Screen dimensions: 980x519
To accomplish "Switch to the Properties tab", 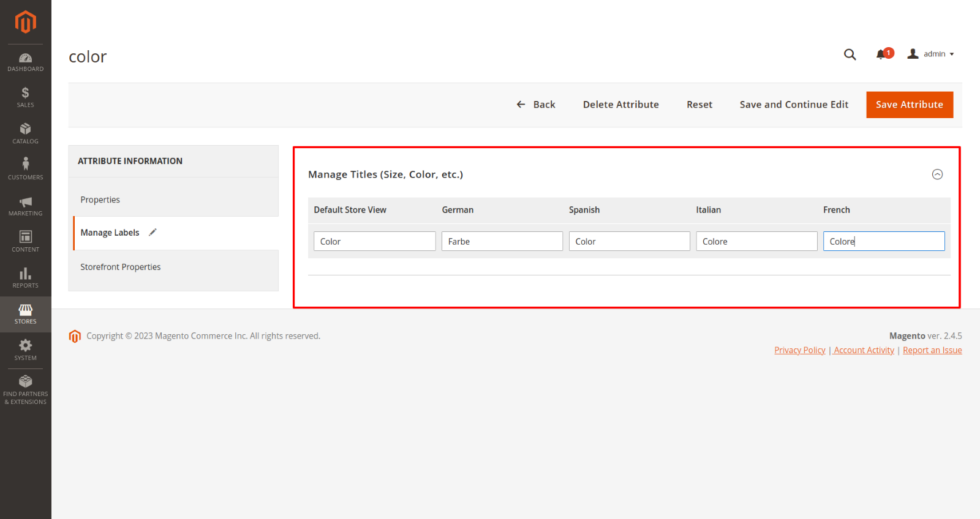I will pyautogui.click(x=100, y=200).
